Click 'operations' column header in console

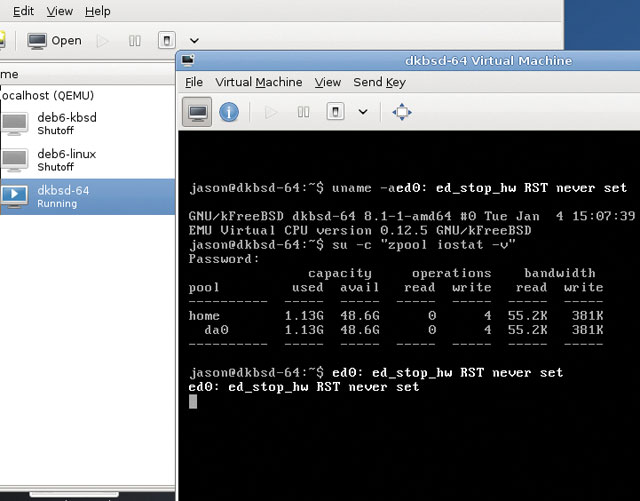pyautogui.click(x=451, y=273)
